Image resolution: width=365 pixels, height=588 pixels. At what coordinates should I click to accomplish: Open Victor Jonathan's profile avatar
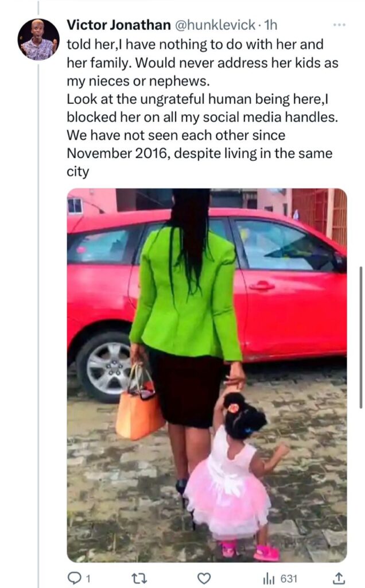(38, 40)
